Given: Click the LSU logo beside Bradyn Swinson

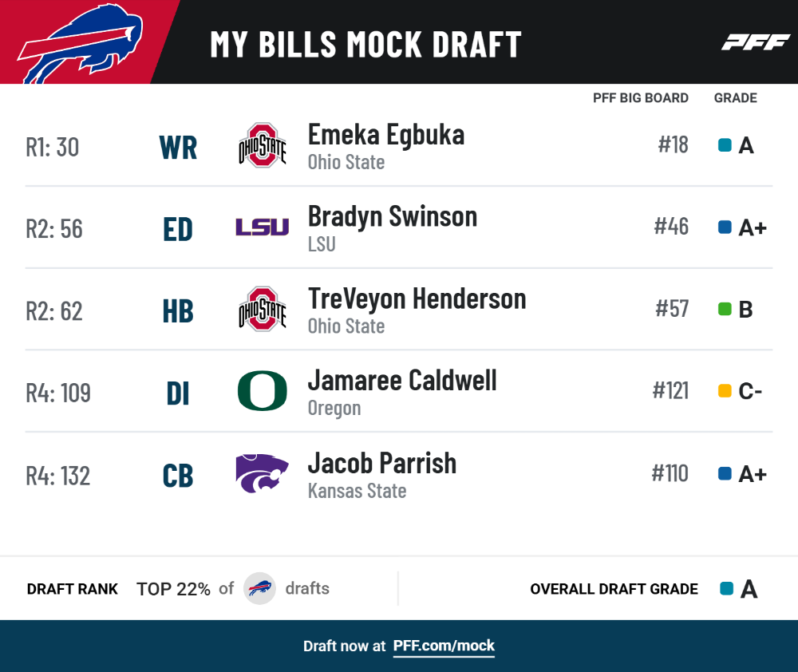Looking at the screenshot, I should click(x=262, y=227).
